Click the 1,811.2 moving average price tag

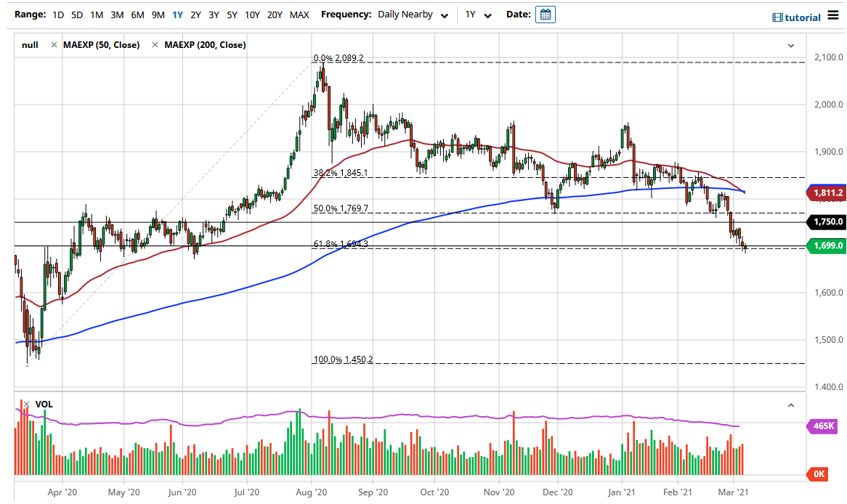click(x=827, y=193)
